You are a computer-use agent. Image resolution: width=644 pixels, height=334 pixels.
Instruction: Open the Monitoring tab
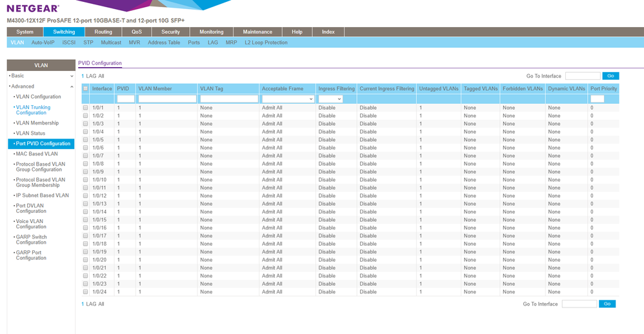[x=211, y=32]
